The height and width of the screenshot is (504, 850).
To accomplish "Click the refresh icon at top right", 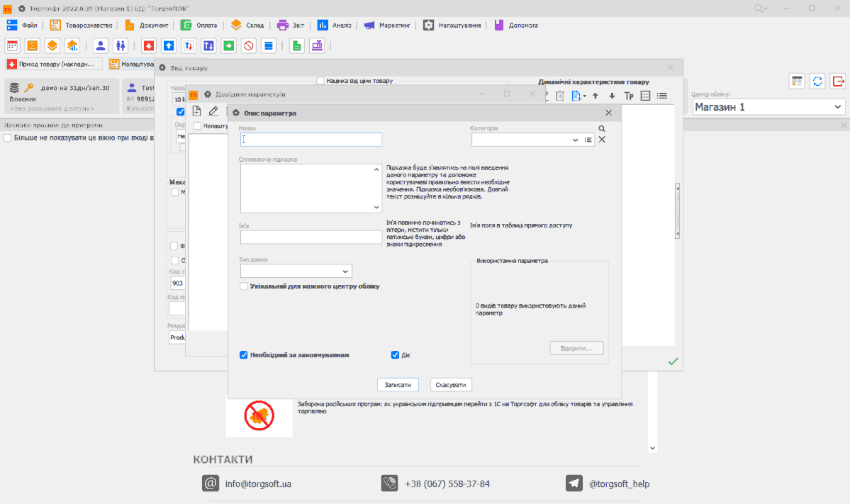I will click(817, 81).
